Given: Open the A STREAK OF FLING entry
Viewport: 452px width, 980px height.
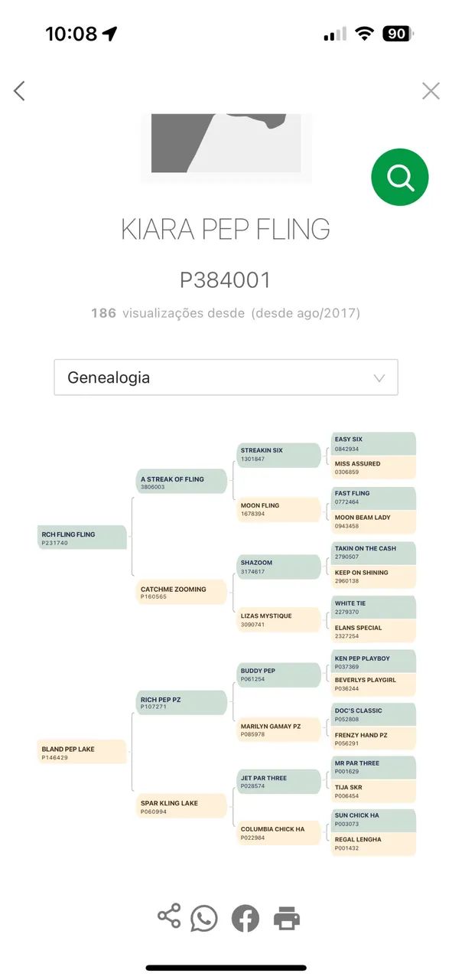Looking at the screenshot, I should click(x=180, y=480).
